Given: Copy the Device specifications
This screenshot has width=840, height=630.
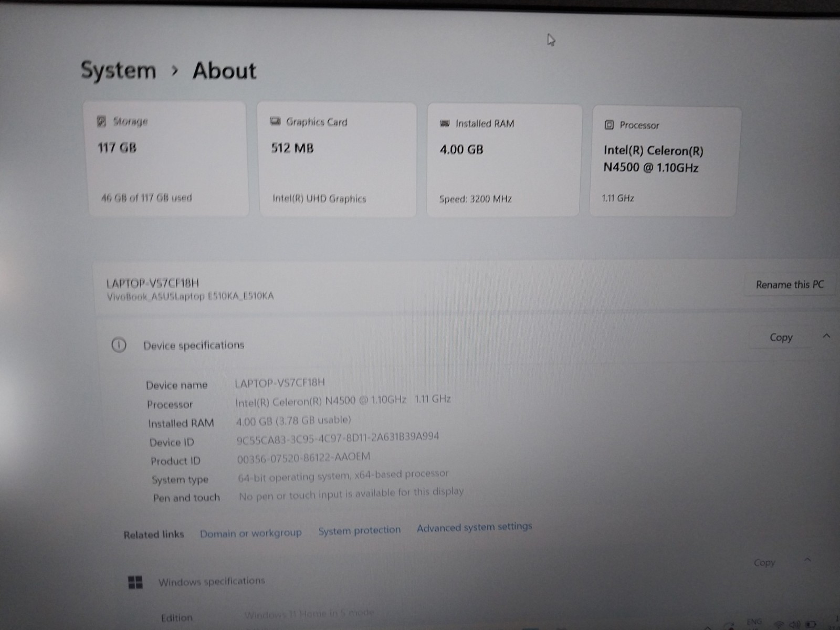Looking at the screenshot, I should click(x=781, y=338).
